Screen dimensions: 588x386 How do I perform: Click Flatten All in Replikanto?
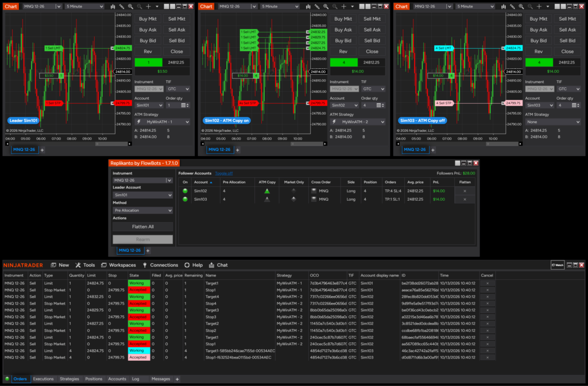tap(142, 227)
